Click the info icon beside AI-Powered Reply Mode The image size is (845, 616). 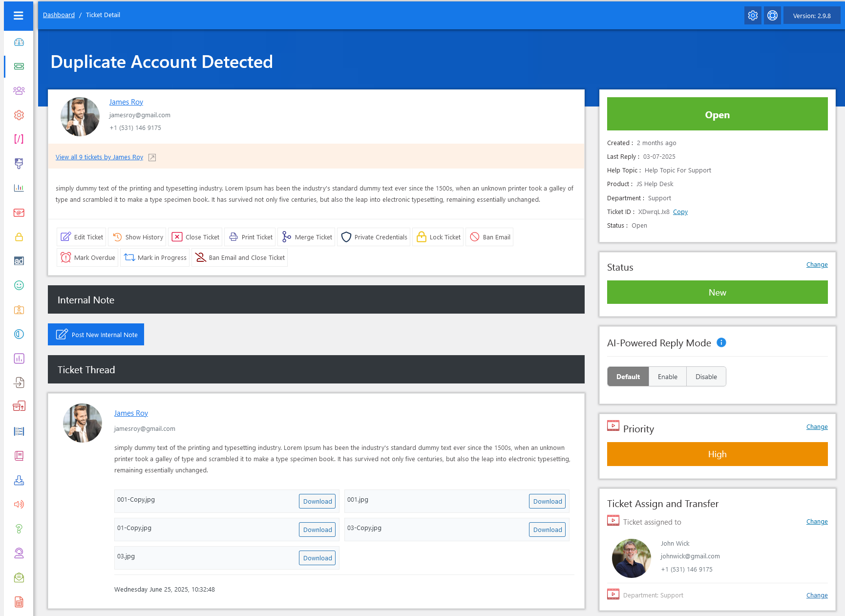pos(721,342)
